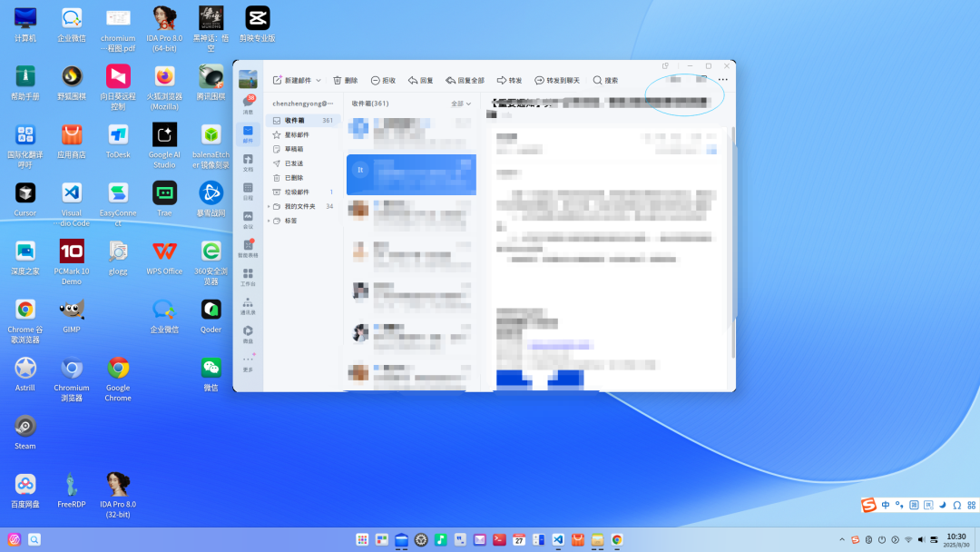This screenshot has height=552, width=980.
Task: Open the 微盘 drive sidebar icon
Action: pyautogui.click(x=248, y=334)
